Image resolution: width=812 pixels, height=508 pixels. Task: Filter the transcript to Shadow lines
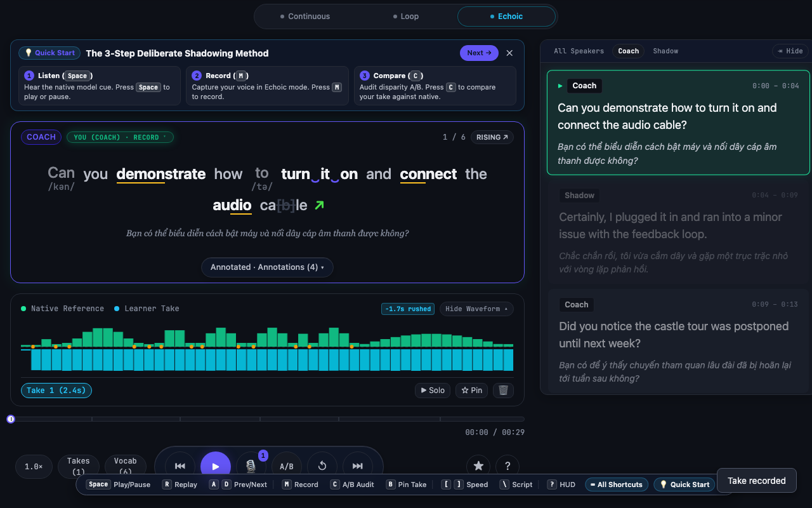[x=665, y=51]
